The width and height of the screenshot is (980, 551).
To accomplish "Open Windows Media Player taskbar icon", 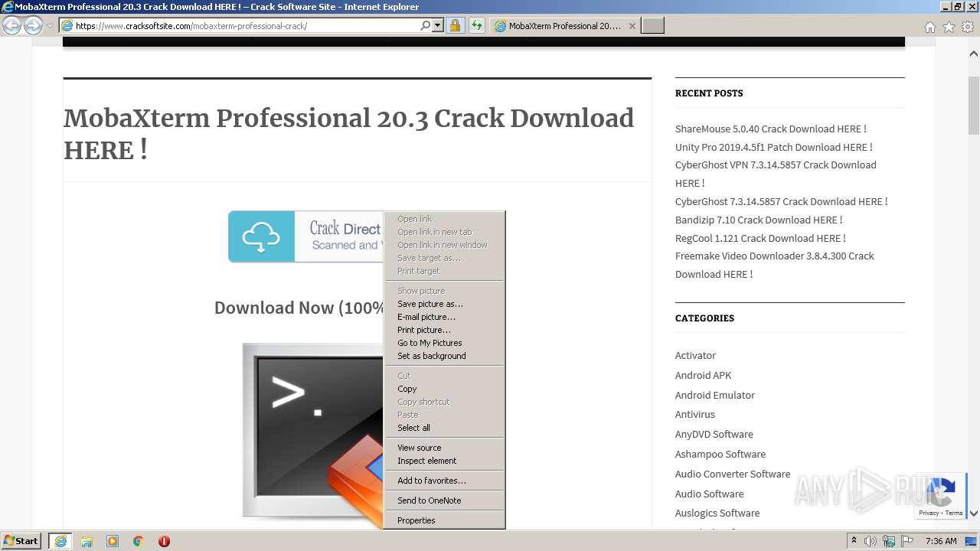I will pyautogui.click(x=113, y=541).
